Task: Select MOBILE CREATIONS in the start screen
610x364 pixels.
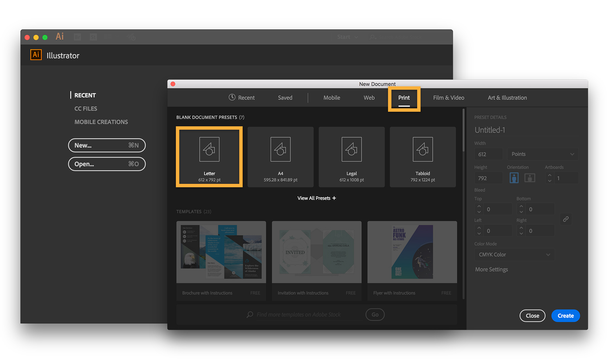Action: 101,122
